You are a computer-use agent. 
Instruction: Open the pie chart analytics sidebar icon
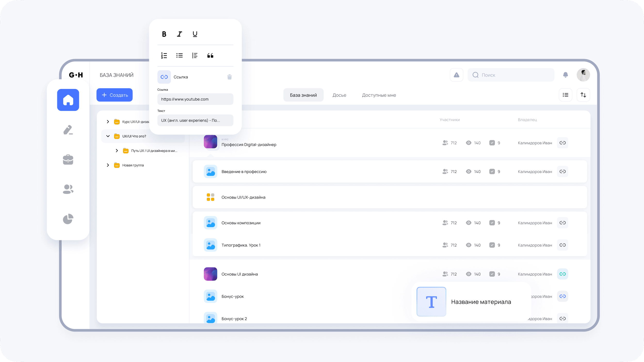click(68, 219)
